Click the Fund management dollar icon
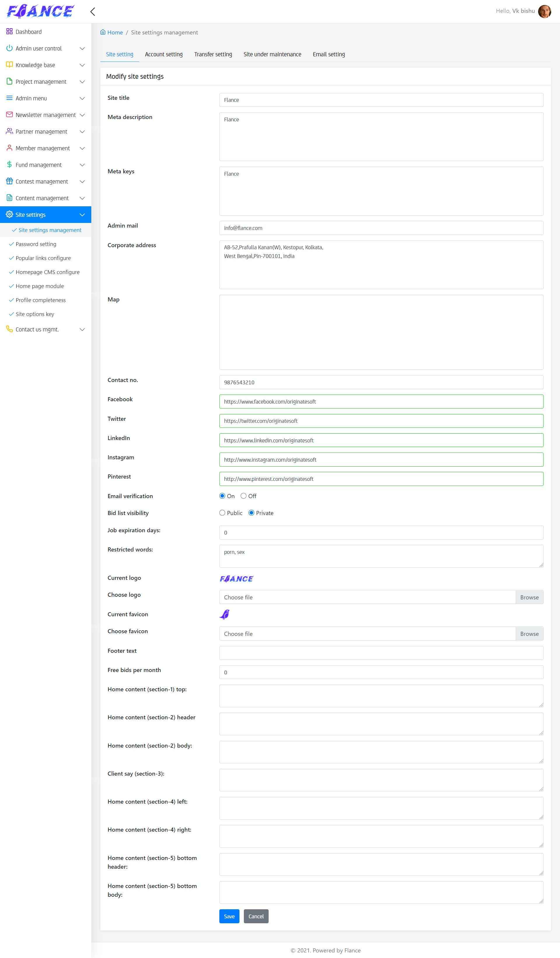Screen dimensions: 560x958 pos(10,165)
